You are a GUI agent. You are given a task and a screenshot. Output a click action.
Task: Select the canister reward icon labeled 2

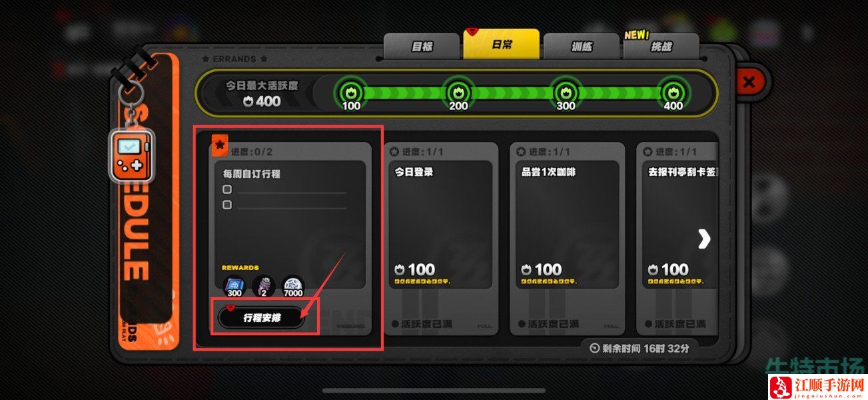pyautogui.click(x=263, y=285)
